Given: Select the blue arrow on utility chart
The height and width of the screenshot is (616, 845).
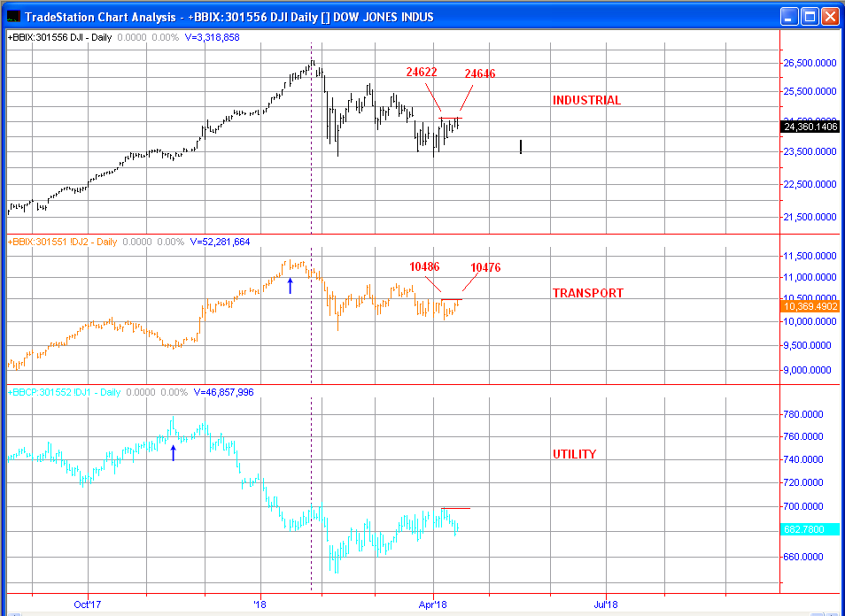Looking at the screenshot, I should [x=173, y=453].
